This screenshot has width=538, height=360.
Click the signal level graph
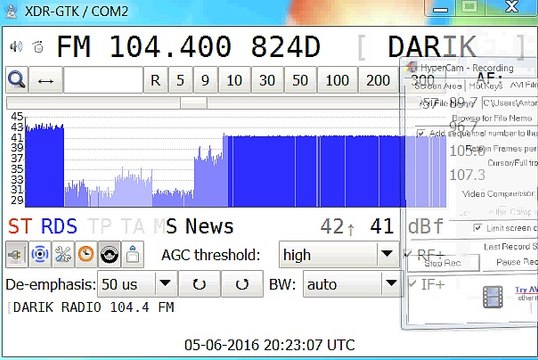[235, 162]
